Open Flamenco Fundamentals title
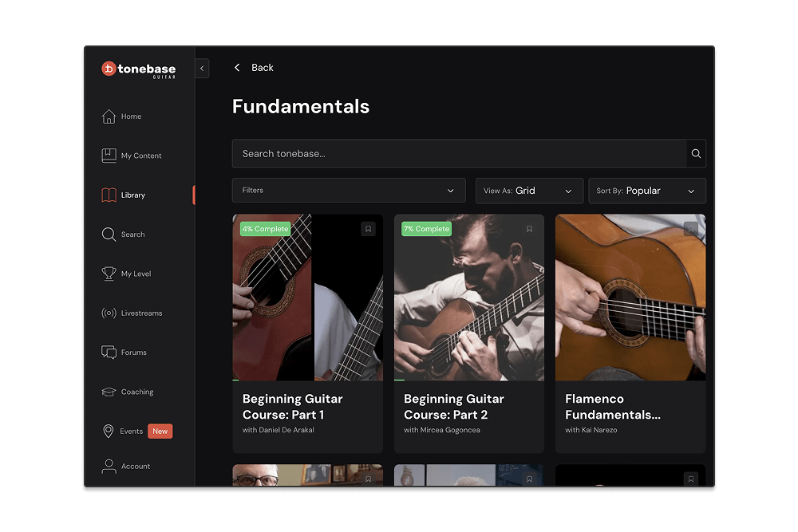 [613, 407]
